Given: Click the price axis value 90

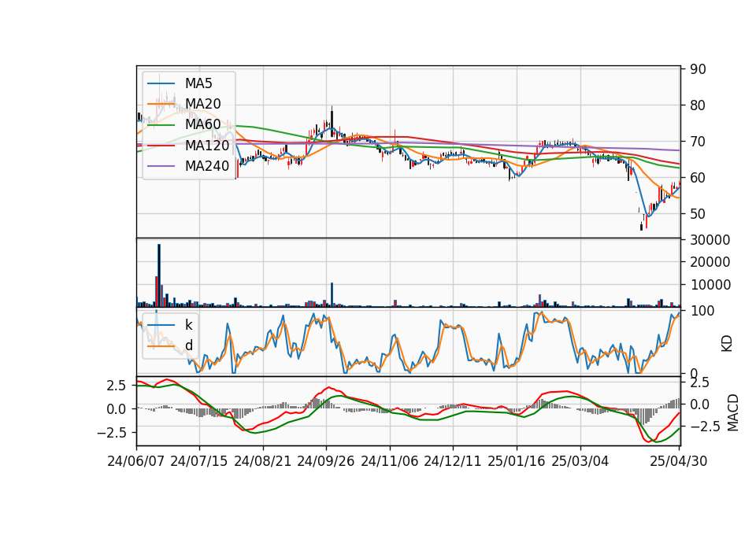Looking at the screenshot, I should pos(698,69).
